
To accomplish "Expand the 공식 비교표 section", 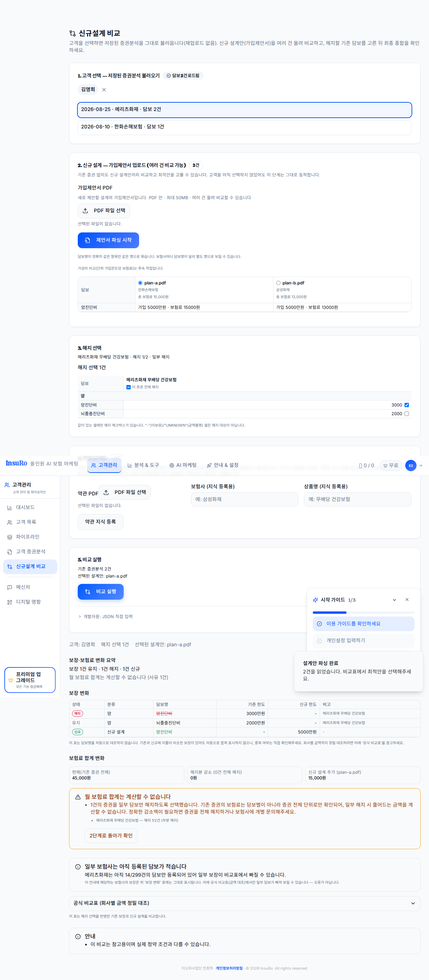I will (x=245, y=903).
